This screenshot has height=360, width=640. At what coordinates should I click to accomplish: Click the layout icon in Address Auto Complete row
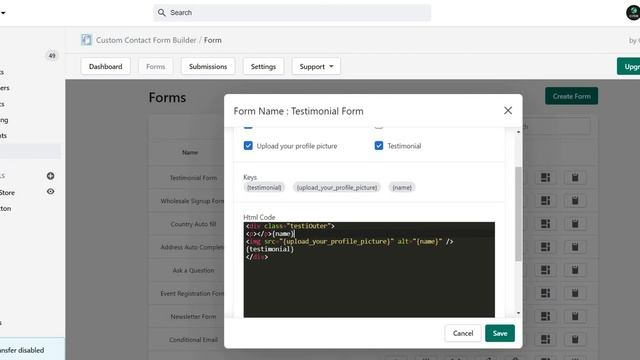(546, 247)
